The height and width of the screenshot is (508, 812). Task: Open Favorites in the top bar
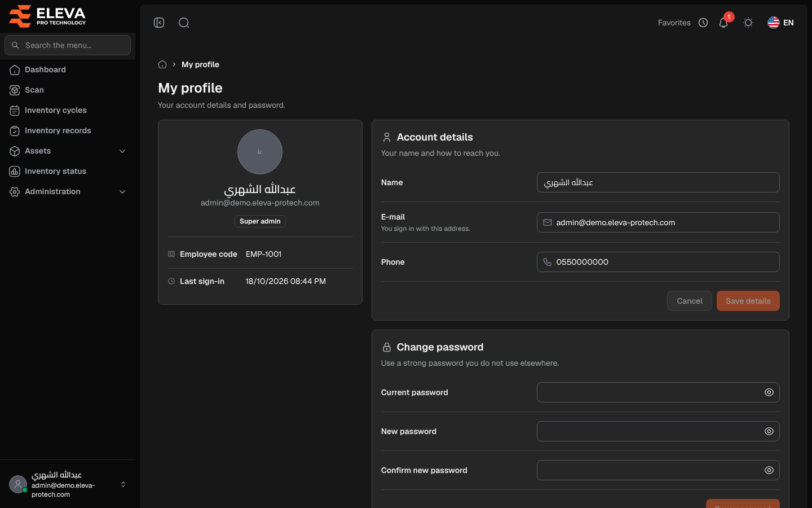[674, 23]
